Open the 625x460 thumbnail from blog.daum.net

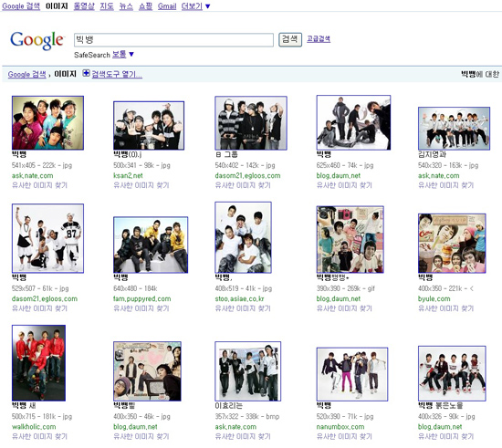pos(353,122)
